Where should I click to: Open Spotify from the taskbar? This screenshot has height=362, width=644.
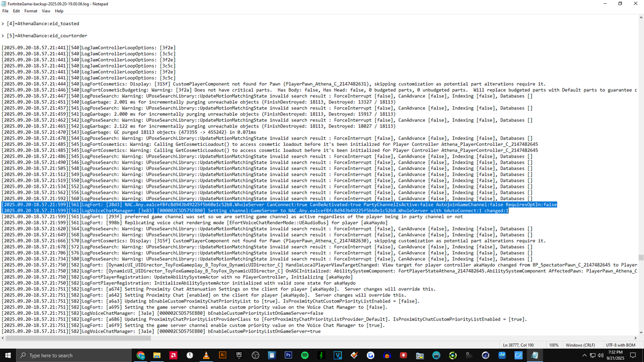click(304, 355)
